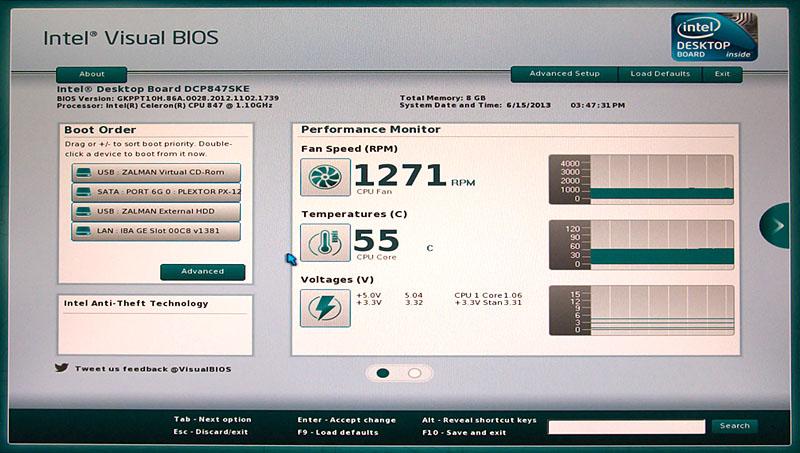Go to next page with right arrow

coord(775,225)
